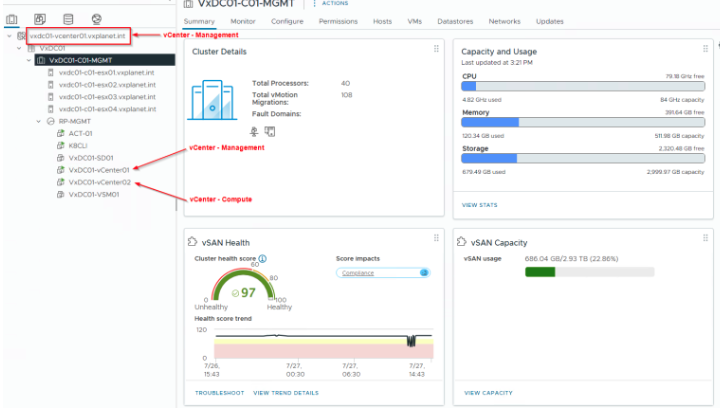Viewport: 720px width, 411px height.
Task: Click the VxDC01-SD01 VM icon
Action: click(60, 158)
